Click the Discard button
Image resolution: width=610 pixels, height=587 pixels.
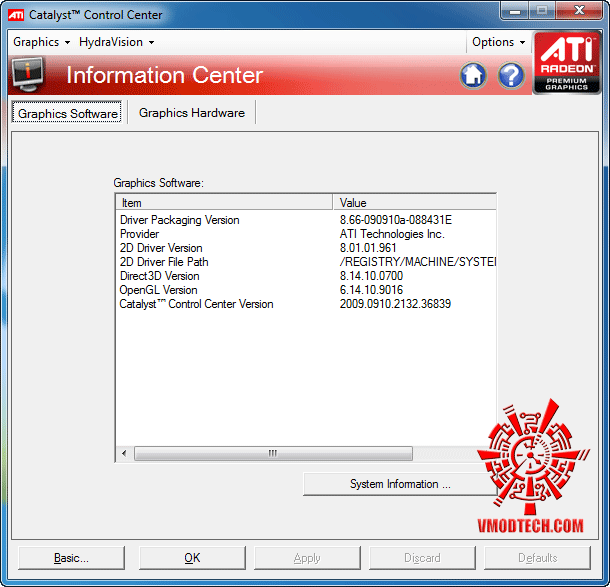tap(422, 558)
